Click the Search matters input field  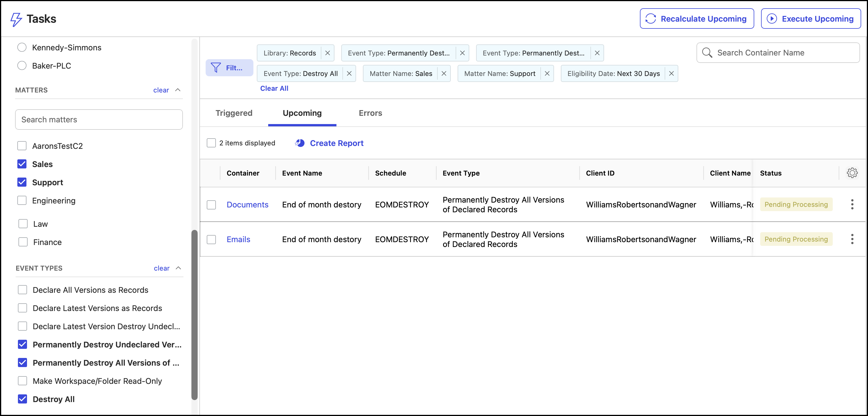(x=99, y=119)
